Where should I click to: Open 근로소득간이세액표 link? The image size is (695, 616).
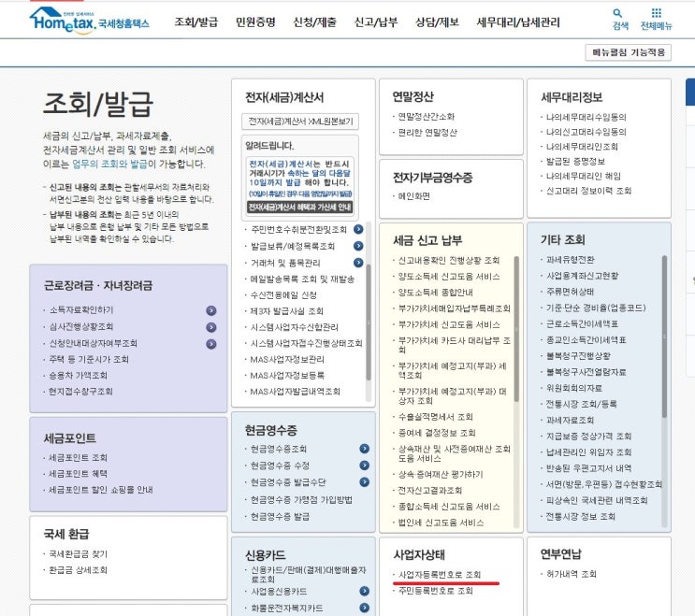click(583, 323)
